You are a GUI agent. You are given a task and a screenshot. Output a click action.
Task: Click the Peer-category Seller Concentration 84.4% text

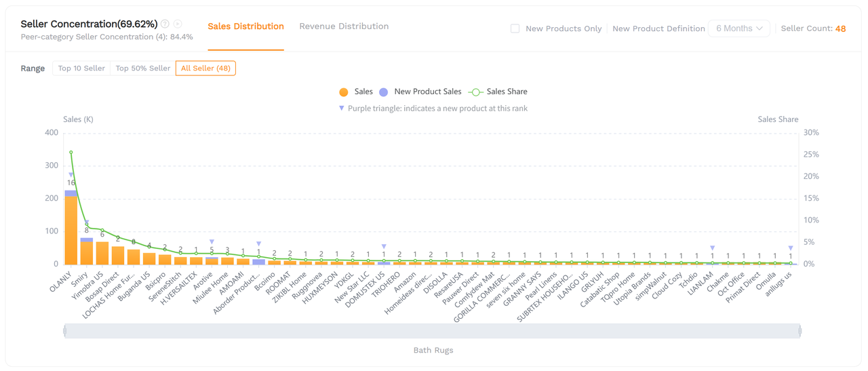pyautogui.click(x=107, y=37)
